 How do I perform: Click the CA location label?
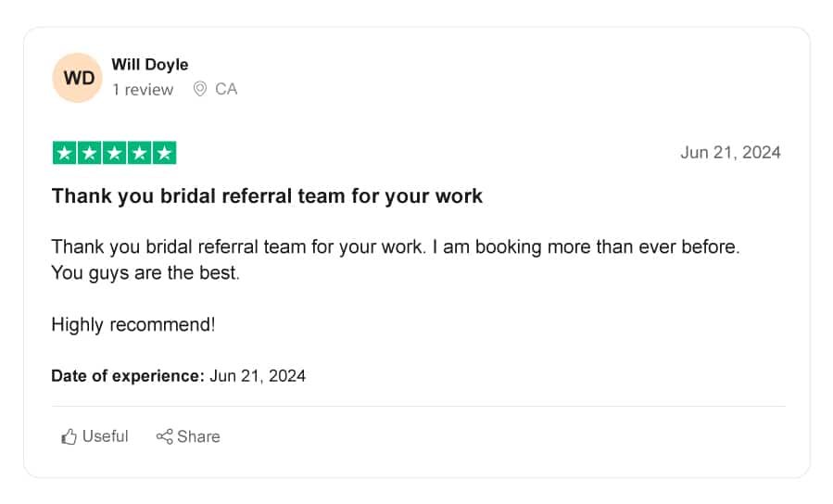226,89
